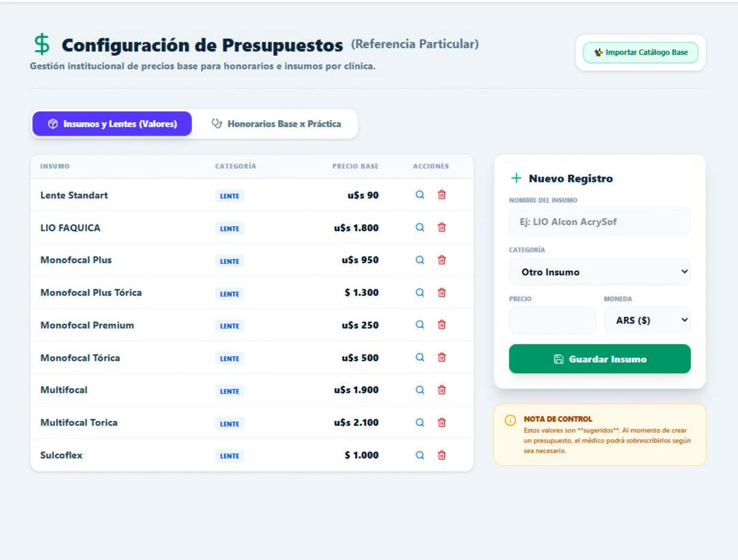Click the magnifier icon on Multifocal row
The height and width of the screenshot is (560, 738).
[420, 390]
